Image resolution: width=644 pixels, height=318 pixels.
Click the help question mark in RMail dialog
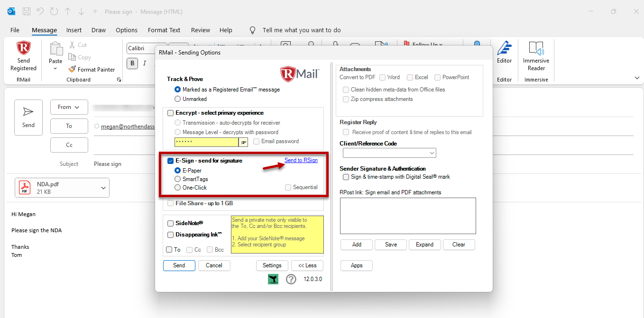pyautogui.click(x=291, y=279)
